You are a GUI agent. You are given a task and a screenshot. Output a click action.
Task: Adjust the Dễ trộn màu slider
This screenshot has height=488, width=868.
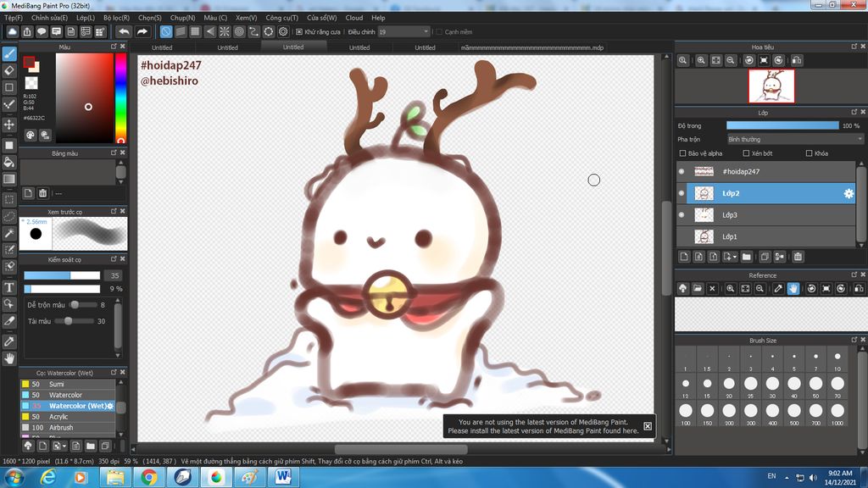pyautogui.click(x=81, y=305)
